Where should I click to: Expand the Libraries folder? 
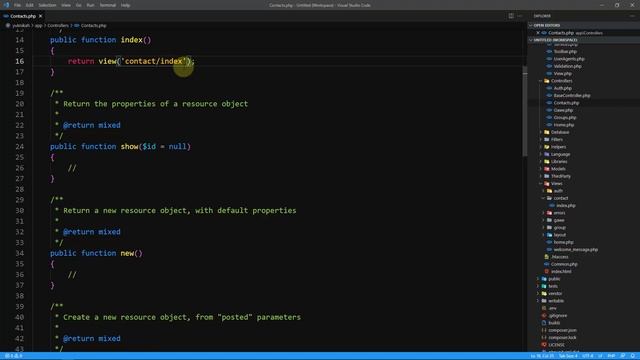[559, 162]
